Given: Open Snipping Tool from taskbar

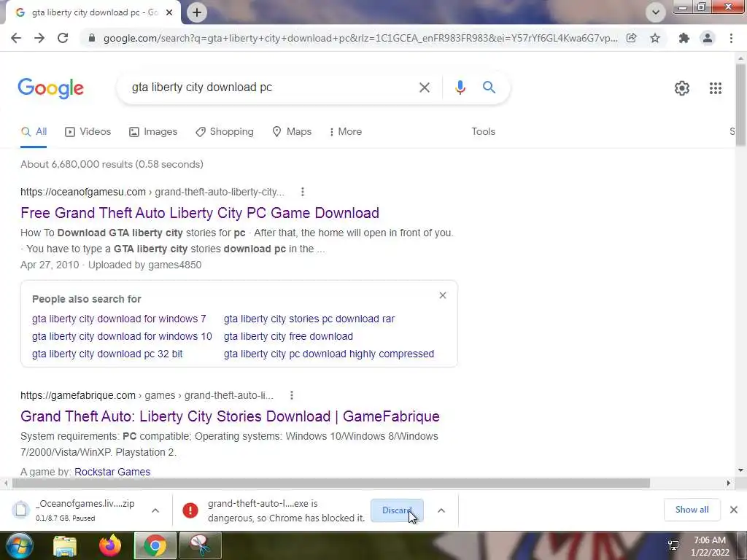Looking at the screenshot, I should 201,545.
